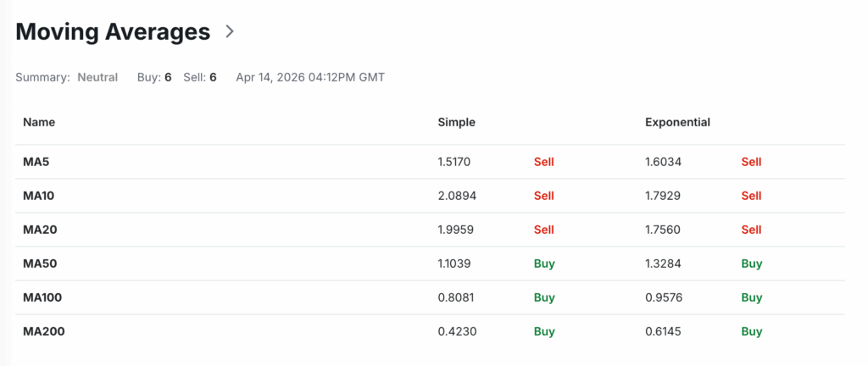Click the MA200 exponential Buy signal
The height and width of the screenshot is (366, 868).
click(x=752, y=331)
